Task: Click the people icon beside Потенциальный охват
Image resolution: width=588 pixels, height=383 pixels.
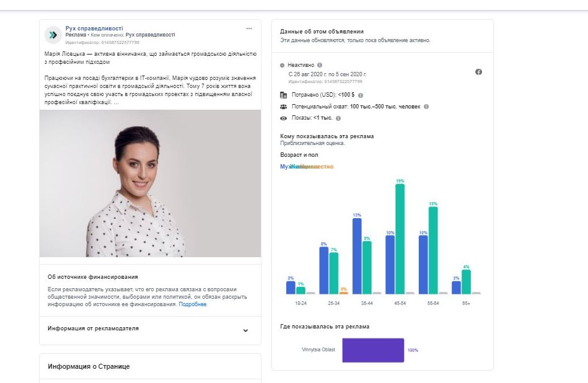Action: [x=283, y=107]
